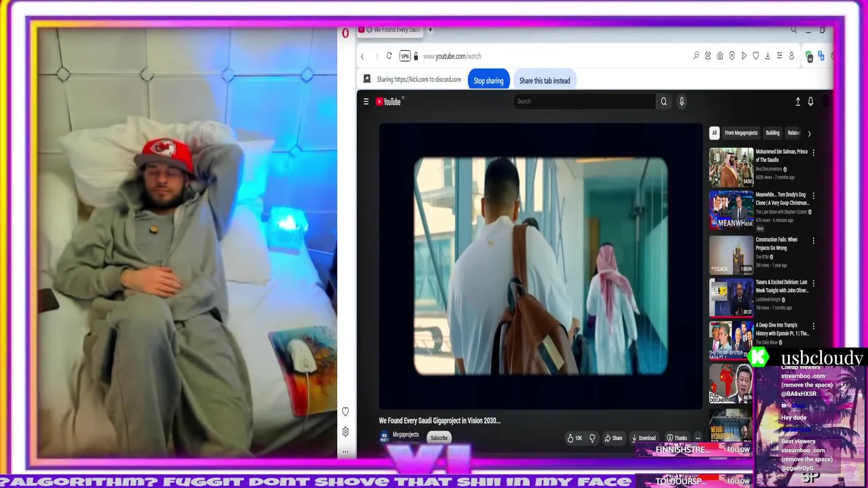This screenshot has width=868, height=488.
Task: Search with voice microphone icon
Action: [x=682, y=102]
